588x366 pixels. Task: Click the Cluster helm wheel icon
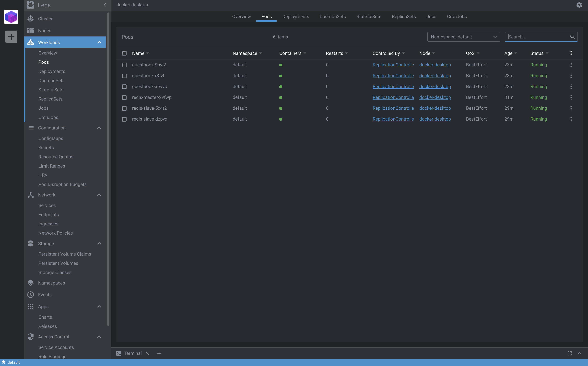click(31, 19)
